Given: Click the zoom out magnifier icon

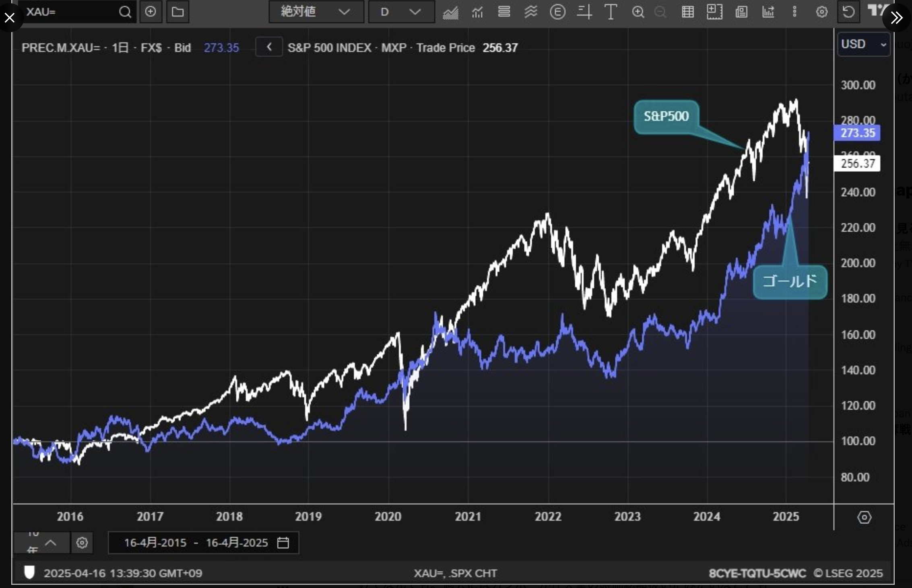Looking at the screenshot, I should pos(660,12).
